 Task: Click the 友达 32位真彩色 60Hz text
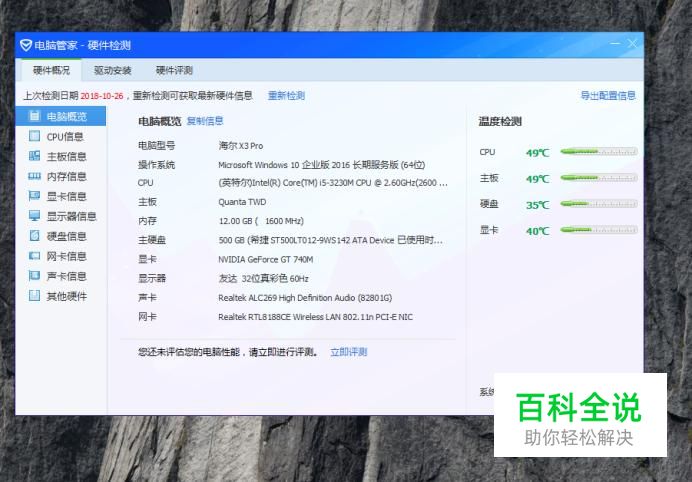tap(263, 279)
